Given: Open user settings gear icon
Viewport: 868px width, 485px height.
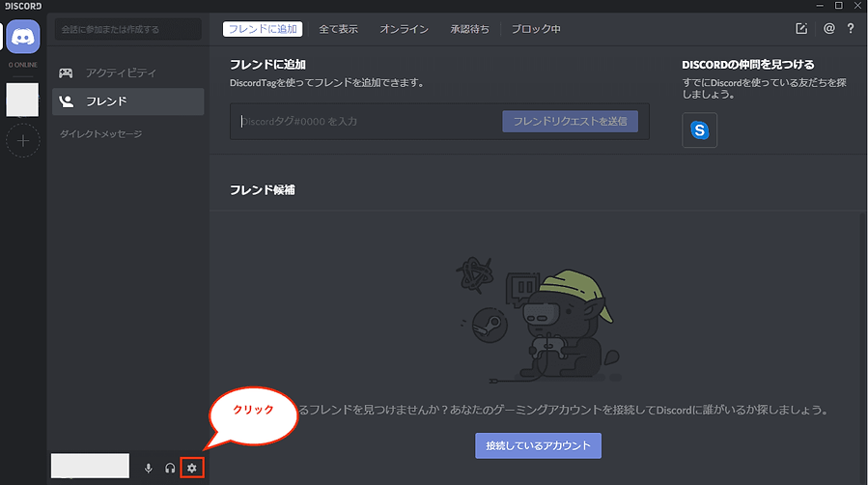Looking at the screenshot, I should coord(192,469).
